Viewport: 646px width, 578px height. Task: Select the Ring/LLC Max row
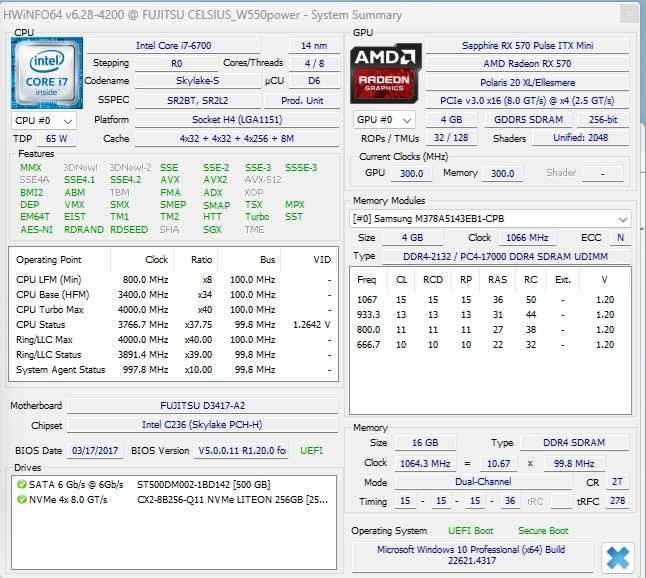click(x=173, y=340)
